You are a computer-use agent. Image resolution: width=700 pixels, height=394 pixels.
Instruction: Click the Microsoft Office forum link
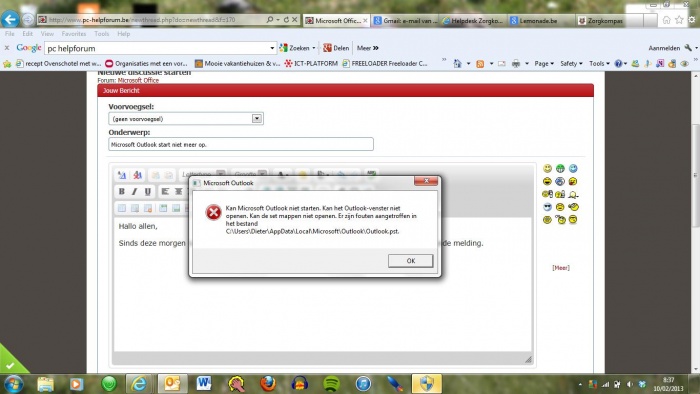click(138, 80)
